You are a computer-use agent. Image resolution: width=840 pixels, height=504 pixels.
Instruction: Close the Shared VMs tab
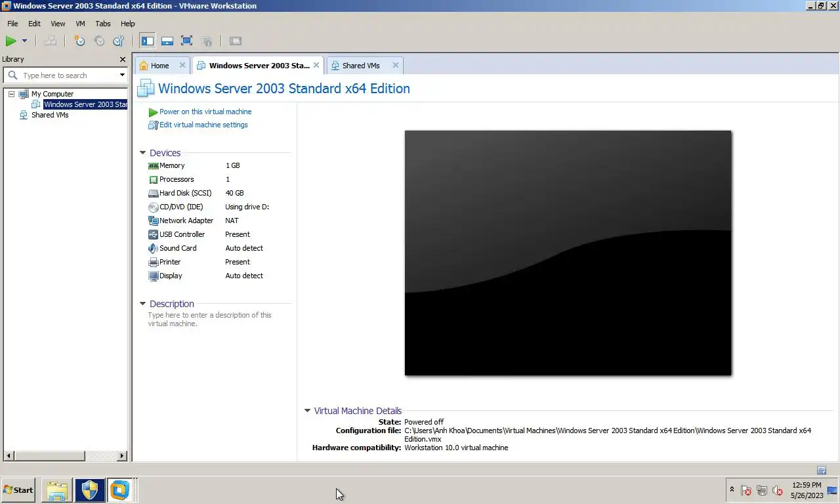(x=395, y=65)
